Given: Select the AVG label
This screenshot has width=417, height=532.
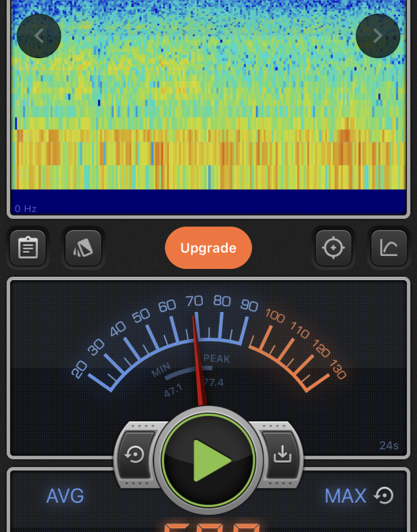Looking at the screenshot, I should pos(65,496).
